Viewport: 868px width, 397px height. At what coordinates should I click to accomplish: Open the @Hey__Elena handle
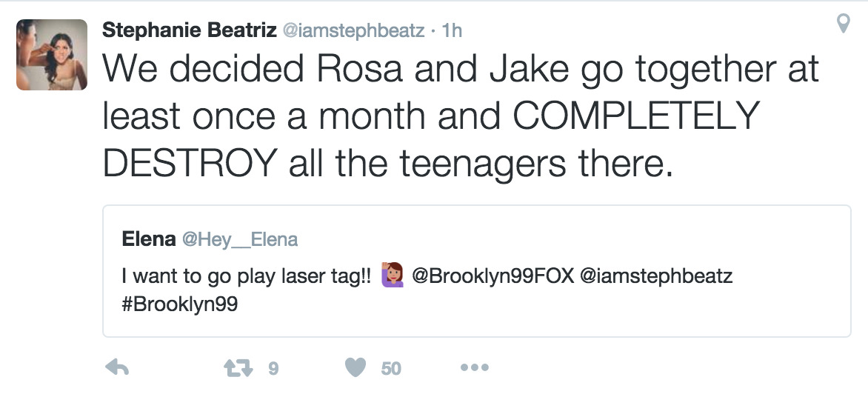[240, 239]
